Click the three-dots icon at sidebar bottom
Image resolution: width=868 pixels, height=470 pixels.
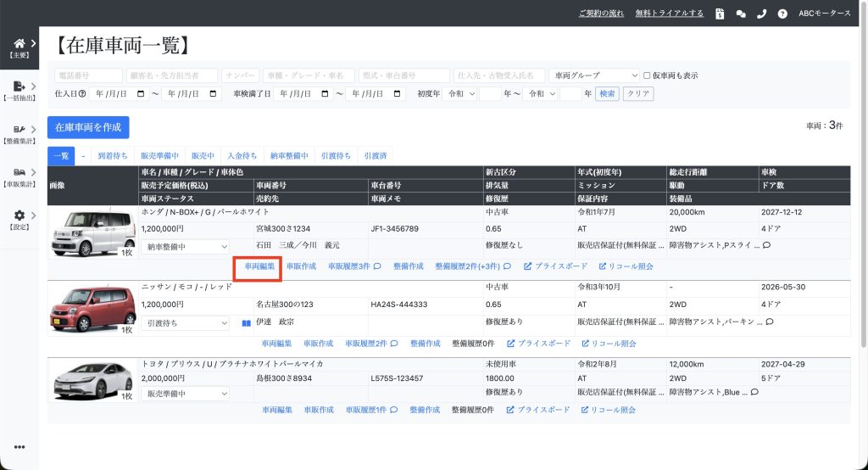coord(19,447)
